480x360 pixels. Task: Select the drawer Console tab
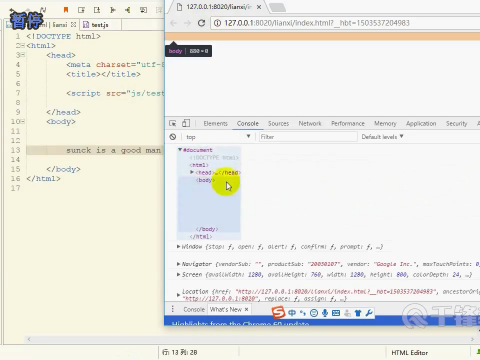[x=194, y=309]
